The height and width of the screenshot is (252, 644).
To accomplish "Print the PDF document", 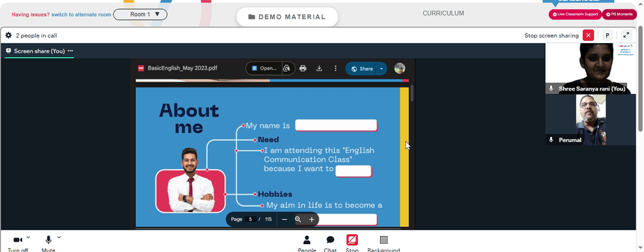I will click(303, 68).
